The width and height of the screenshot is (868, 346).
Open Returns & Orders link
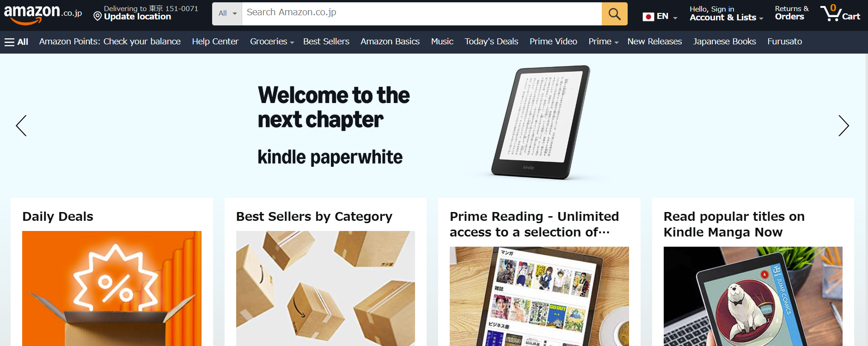[792, 13]
